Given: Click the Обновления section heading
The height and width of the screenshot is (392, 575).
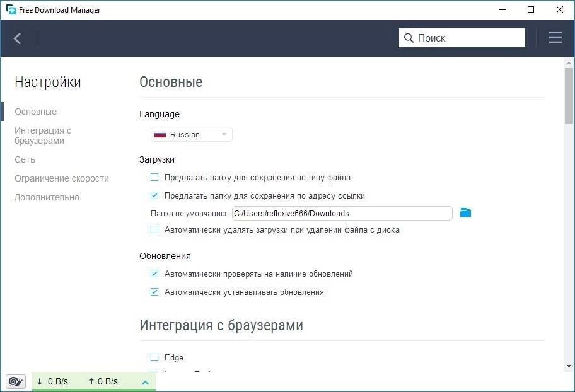Looking at the screenshot, I should (x=165, y=256).
